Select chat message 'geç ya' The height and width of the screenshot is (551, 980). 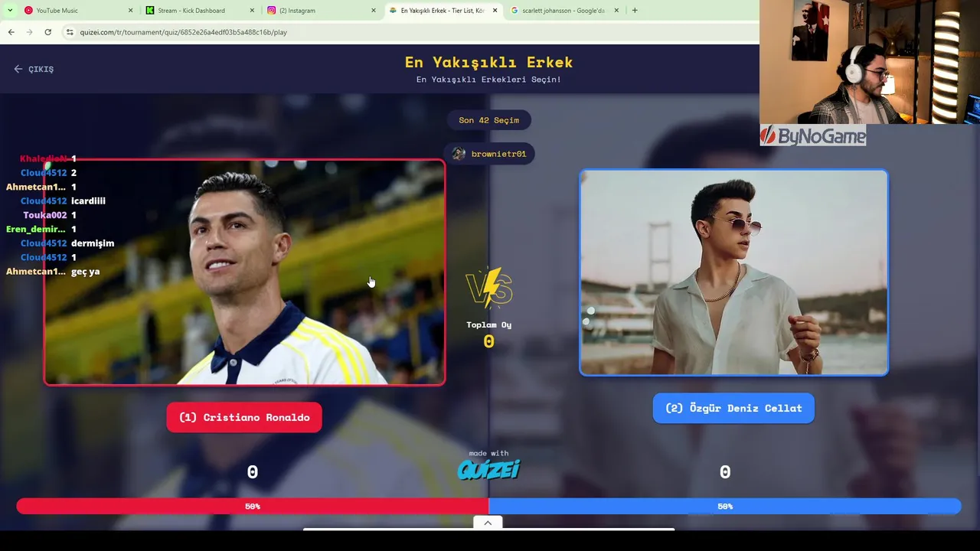coord(85,272)
